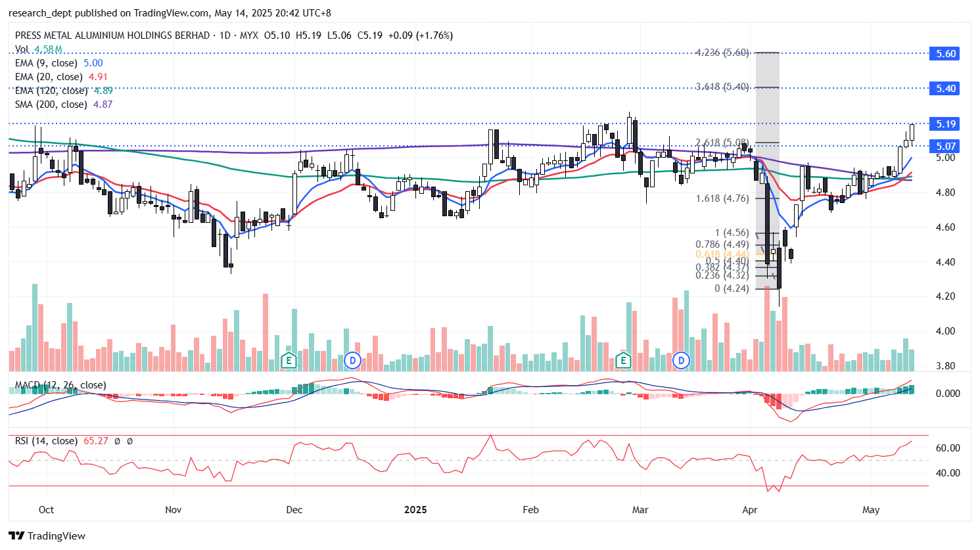Click the blue 5.19 last price label
The image size is (980, 550).
coord(945,124)
